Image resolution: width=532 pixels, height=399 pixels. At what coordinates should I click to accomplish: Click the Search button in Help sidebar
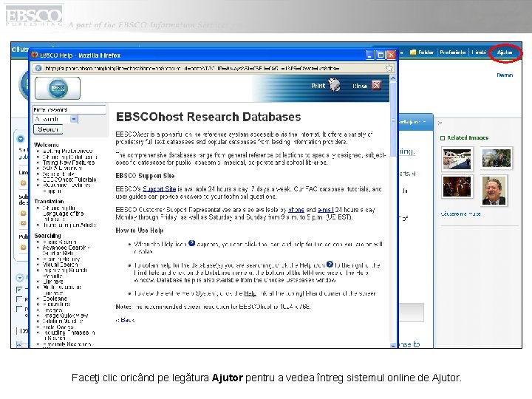click(48, 129)
